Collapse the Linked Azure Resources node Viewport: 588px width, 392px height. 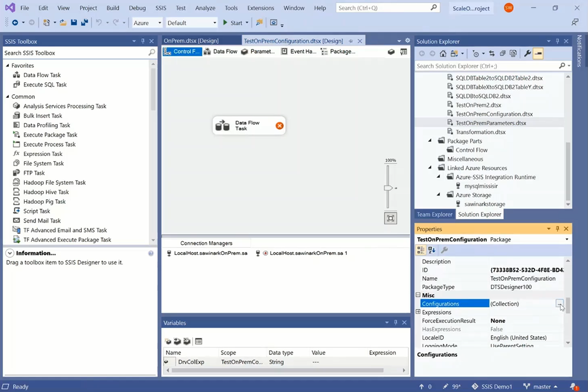point(430,168)
